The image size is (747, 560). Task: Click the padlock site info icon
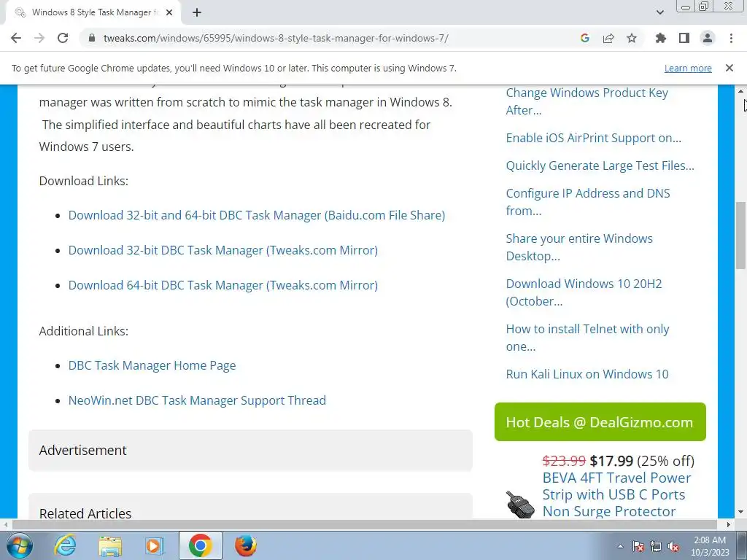(x=93, y=38)
